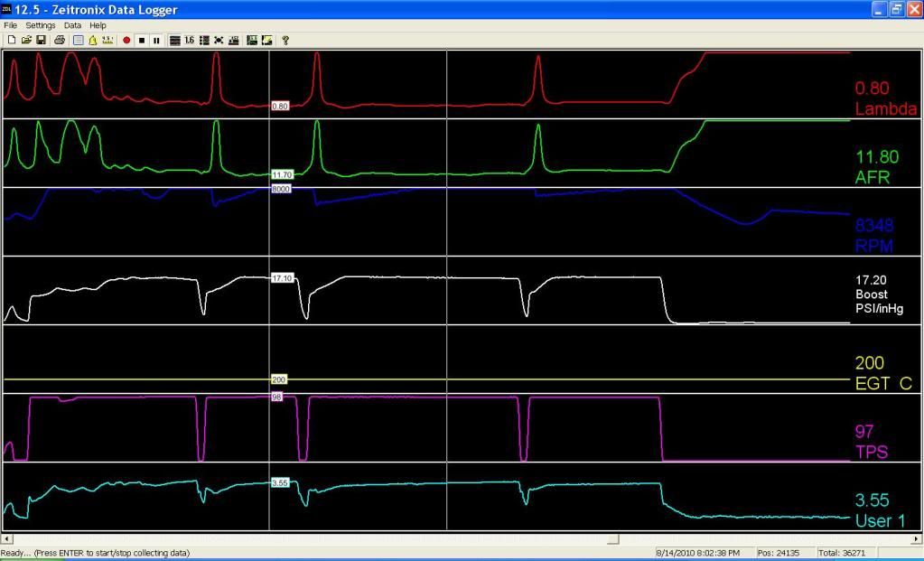Click the 1.6 numeric display toolbar icon
The height and width of the screenshot is (561, 924).
click(x=189, y=40)
